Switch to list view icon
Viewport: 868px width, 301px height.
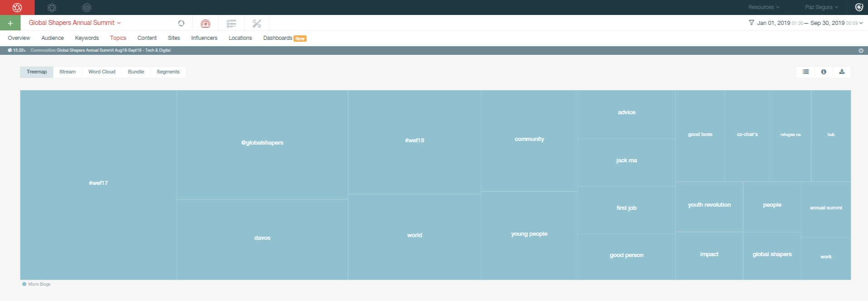point(805,72)
